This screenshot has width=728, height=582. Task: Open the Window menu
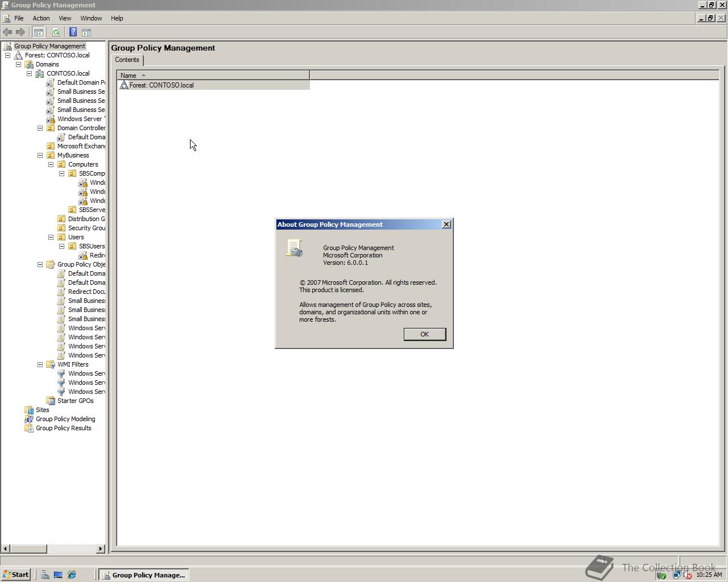coord(91,18)
